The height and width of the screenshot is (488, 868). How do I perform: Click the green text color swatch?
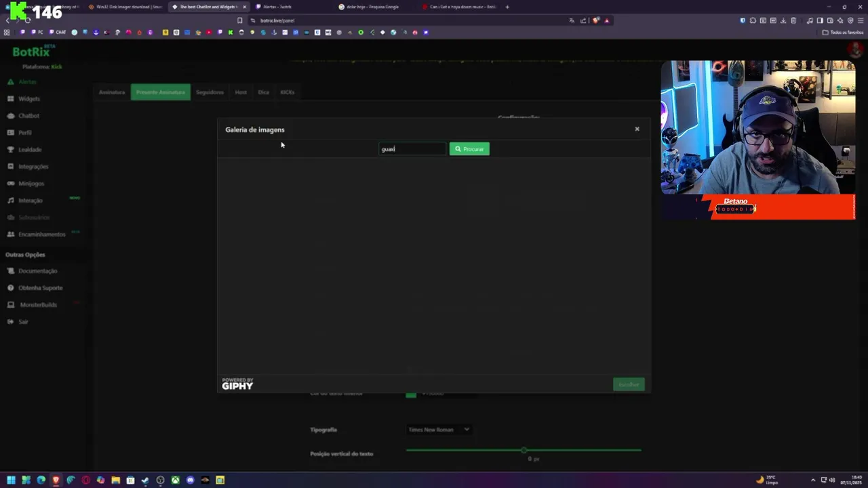[411, 394]
